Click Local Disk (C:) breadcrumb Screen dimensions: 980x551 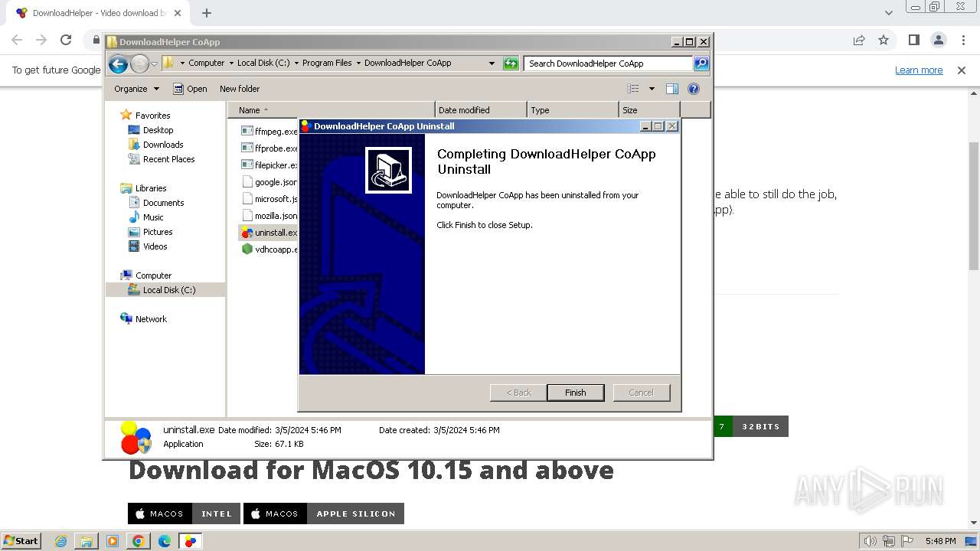pos(263,63)
